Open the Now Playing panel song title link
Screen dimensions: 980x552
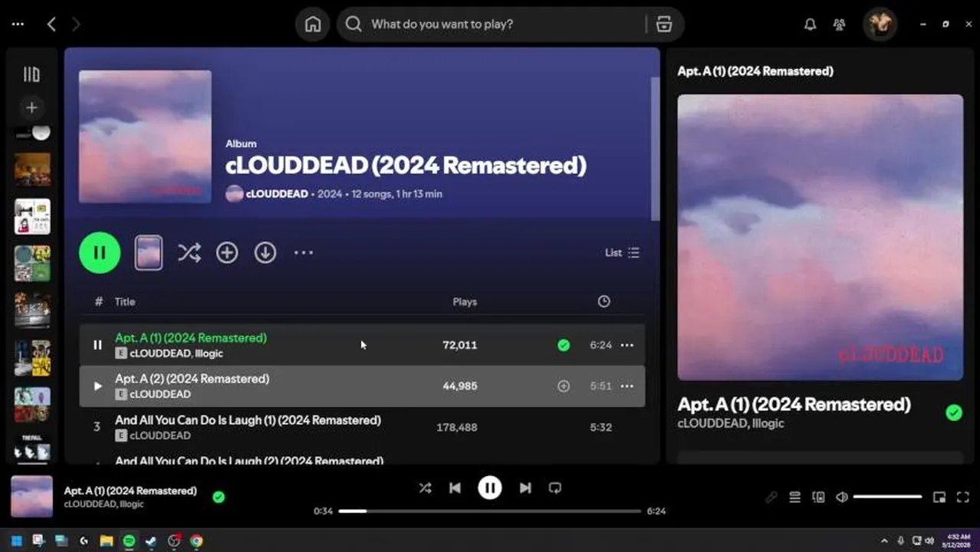tap(794, 404)
